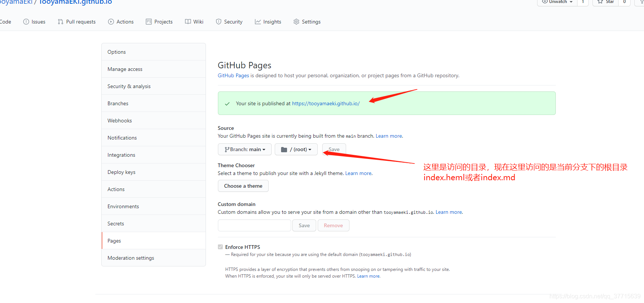Click the Settings gear icon
Image resolution: width=644 pixels, height=303 pixels.
pyautogui.click(x=296, y=22)
